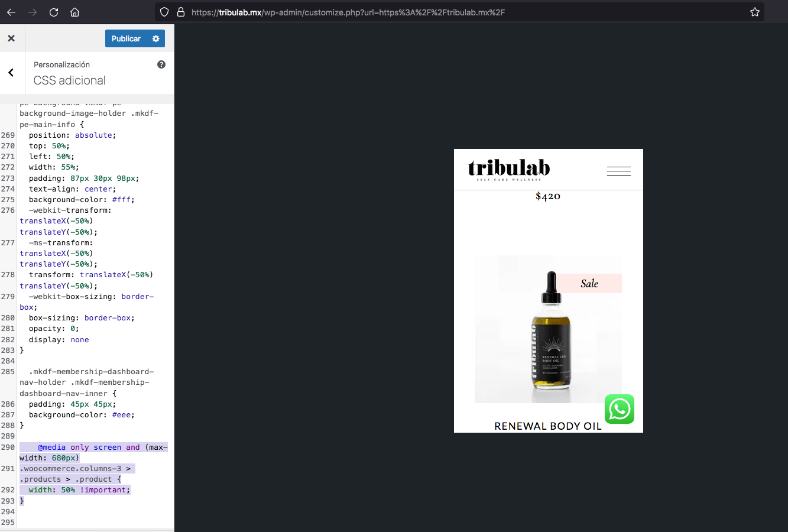Open the WhatsApp chat button

click(x=620, y=409)
